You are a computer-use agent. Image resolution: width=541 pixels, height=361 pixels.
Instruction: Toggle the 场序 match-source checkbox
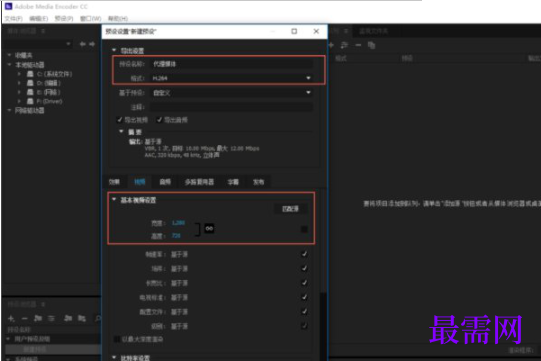pyautogui.click(x=304, y=268)
